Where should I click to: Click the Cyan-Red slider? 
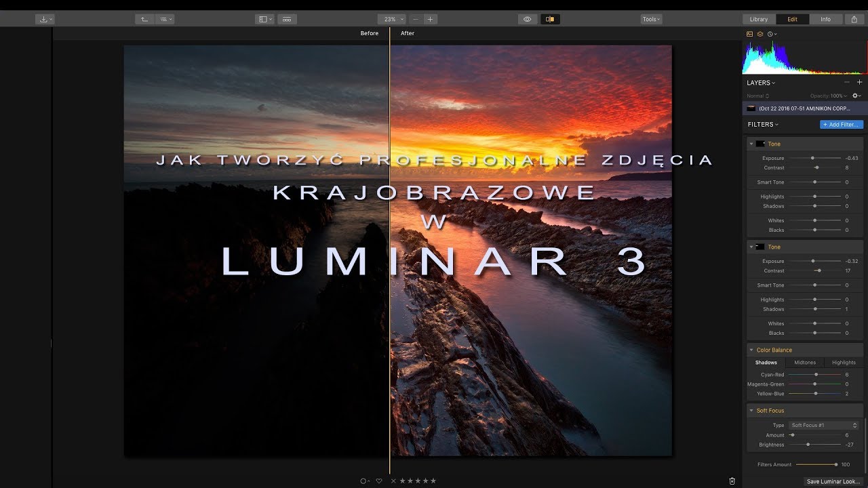pos(814,374)
